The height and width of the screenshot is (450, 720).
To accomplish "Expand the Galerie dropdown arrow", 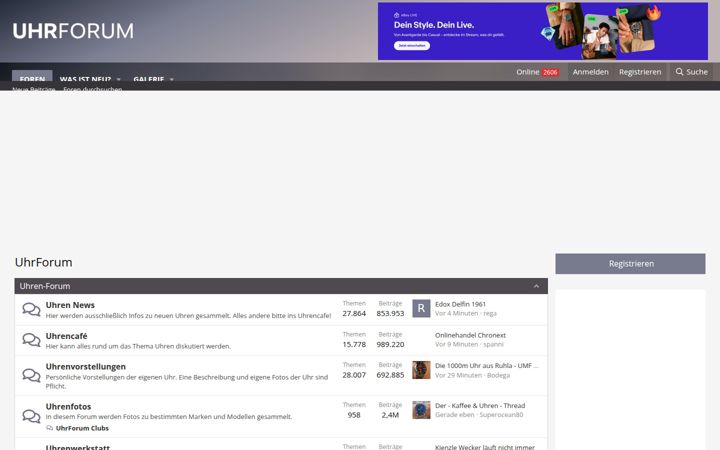I will coord(172,79).
